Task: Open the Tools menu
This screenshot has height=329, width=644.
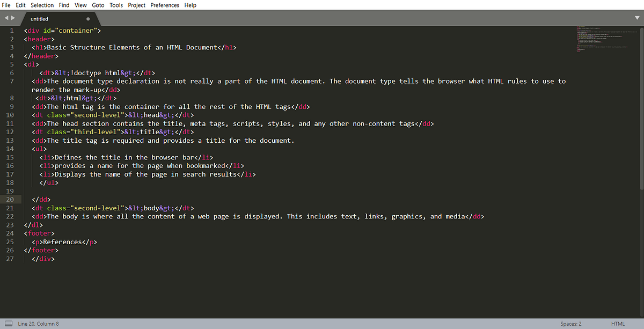Action: pos(116,5)
